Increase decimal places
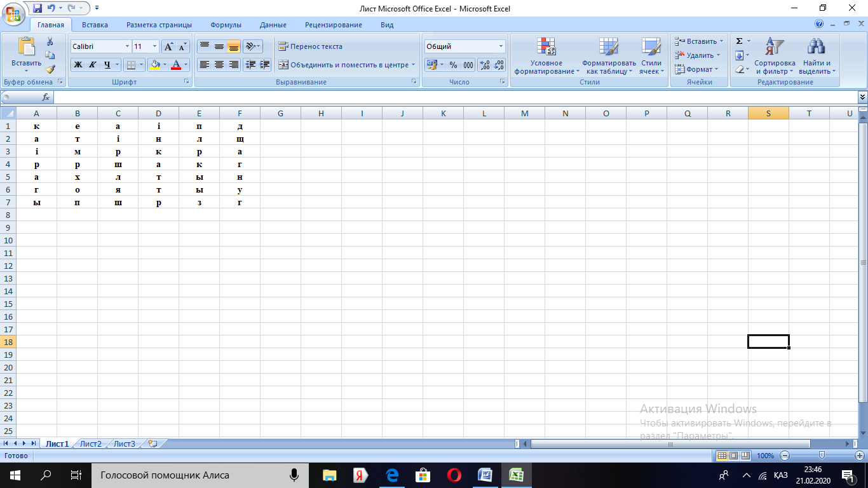The width and height of the screenshot is (868, 488). pos(484,65)
